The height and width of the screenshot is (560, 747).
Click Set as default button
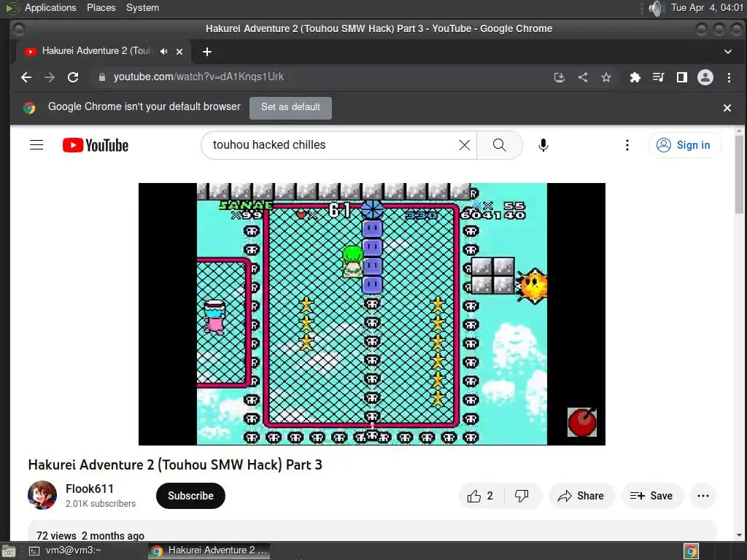coord(290,107)
